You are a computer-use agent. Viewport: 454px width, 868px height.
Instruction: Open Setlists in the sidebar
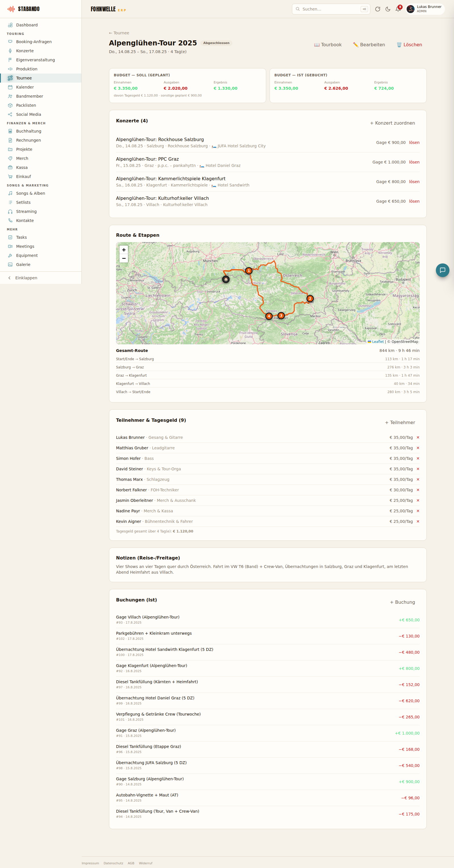(x=41, y=202)
